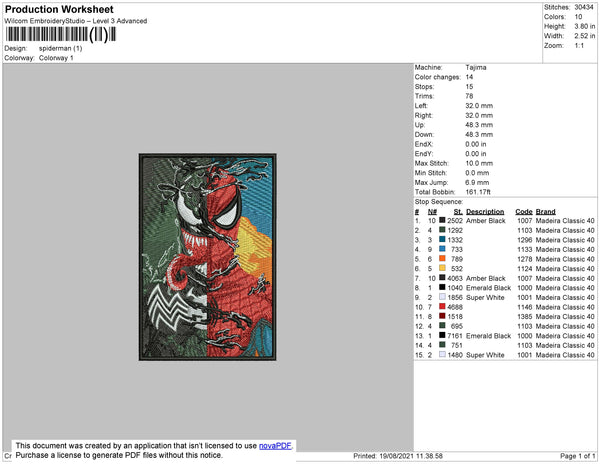Viewport: 600px width, 464px height.
Task: Select Madeira Classic 40 brand in stop 9
Action: tap(565, 297)
